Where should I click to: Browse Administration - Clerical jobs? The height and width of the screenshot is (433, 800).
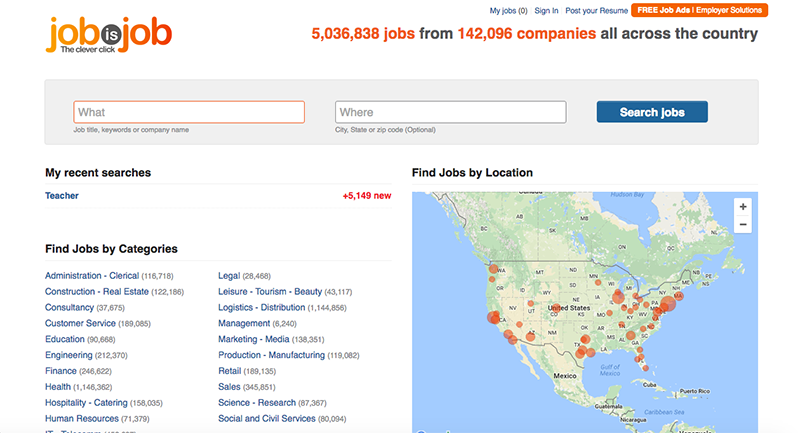pyautogui.click(x=92, y=275)
